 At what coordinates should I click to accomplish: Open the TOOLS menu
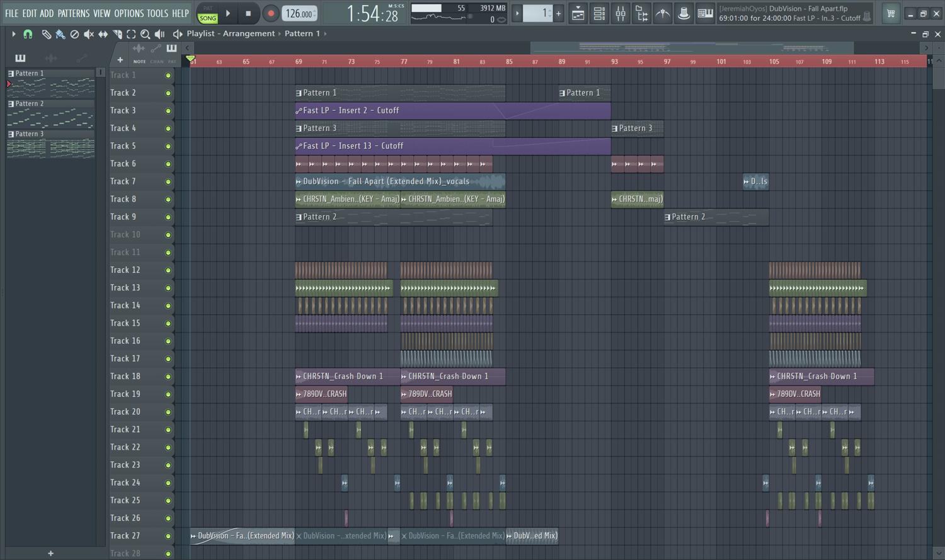pos(157,13)
